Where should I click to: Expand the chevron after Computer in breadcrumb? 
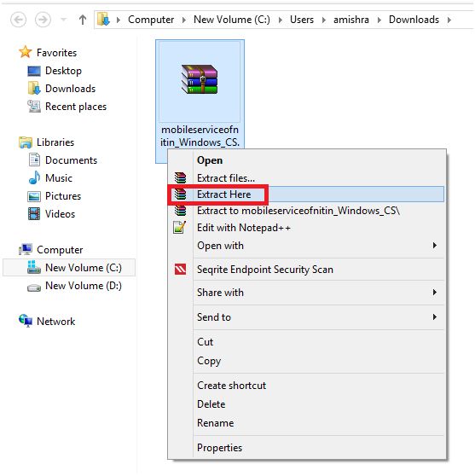[184, 20]
